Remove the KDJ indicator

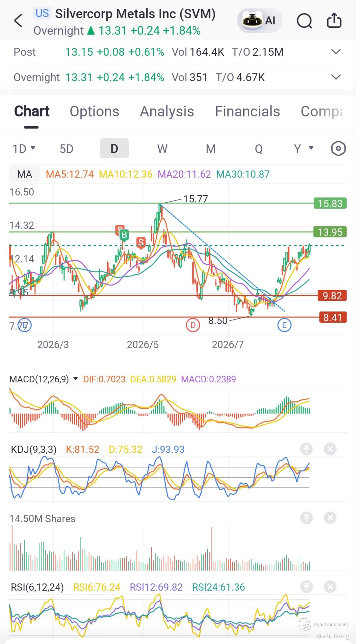point(330,449)
